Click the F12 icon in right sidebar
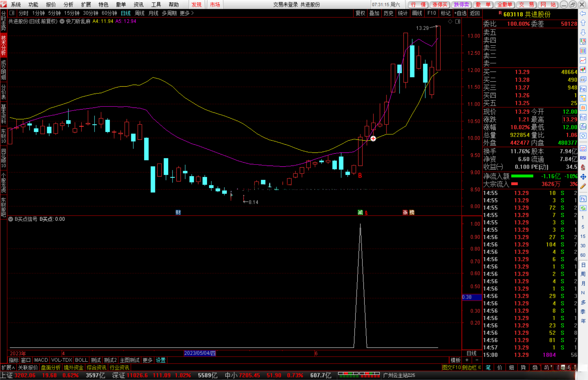 click(x=583, y=117)
